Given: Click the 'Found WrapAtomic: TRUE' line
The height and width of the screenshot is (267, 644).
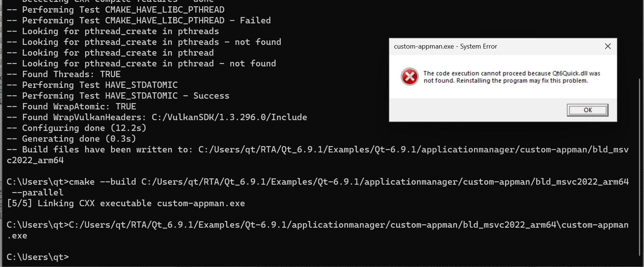Looking at the screenshot, I should (x=71, y=106).
